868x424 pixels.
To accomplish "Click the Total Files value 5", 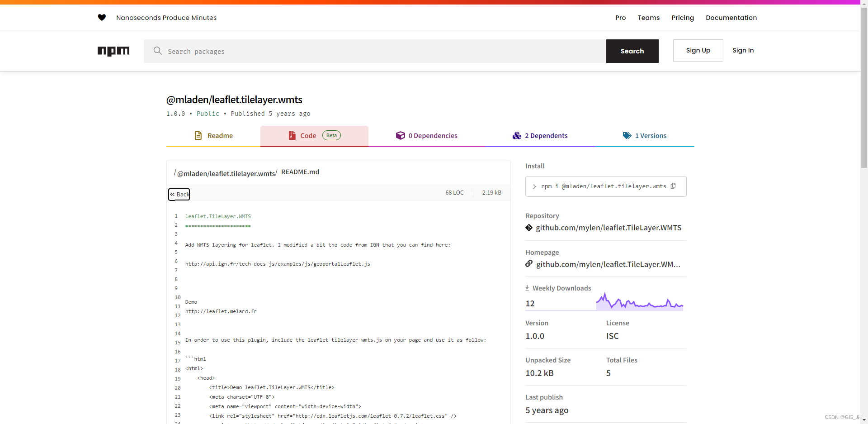I will 609,373.
